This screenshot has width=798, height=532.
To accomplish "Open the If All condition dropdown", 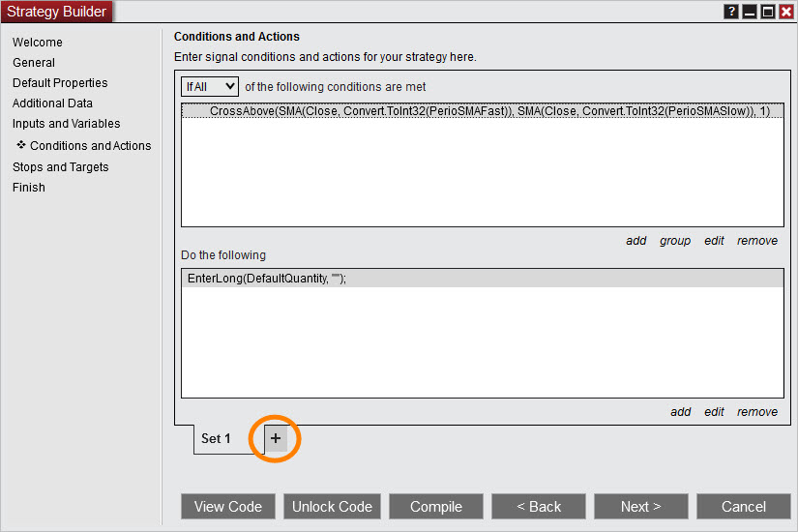I will (x=210, y=86).
